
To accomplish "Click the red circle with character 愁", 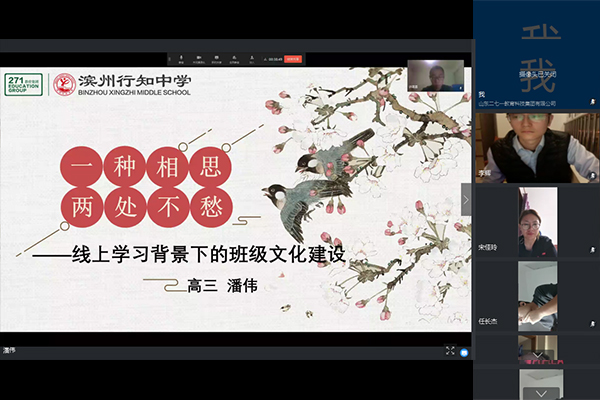I will [x=211, y=207].
